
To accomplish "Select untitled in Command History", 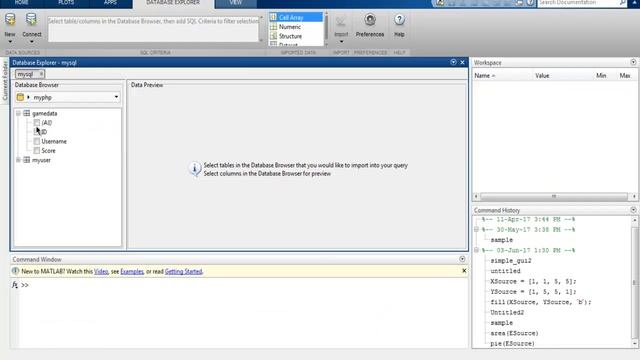I will 505,271.
